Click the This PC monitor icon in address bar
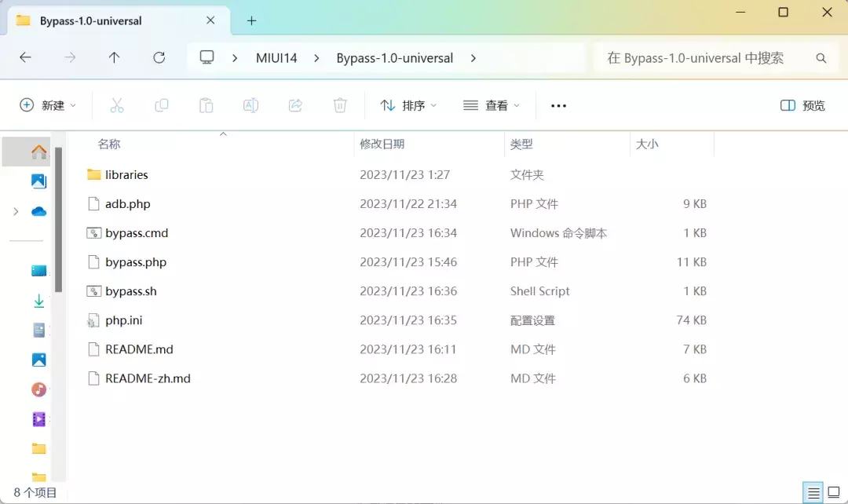The width and height of the screenshot is (848, 504). point(207,57)
